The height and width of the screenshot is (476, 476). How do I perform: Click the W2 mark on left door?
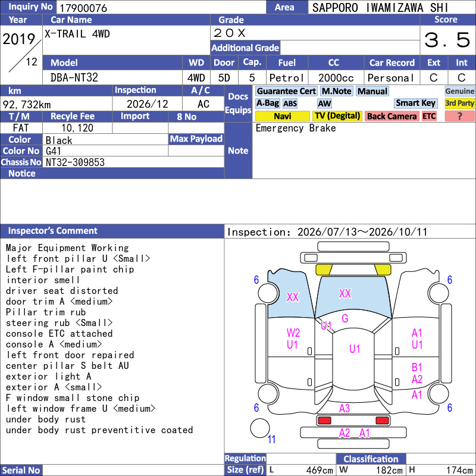293,333
